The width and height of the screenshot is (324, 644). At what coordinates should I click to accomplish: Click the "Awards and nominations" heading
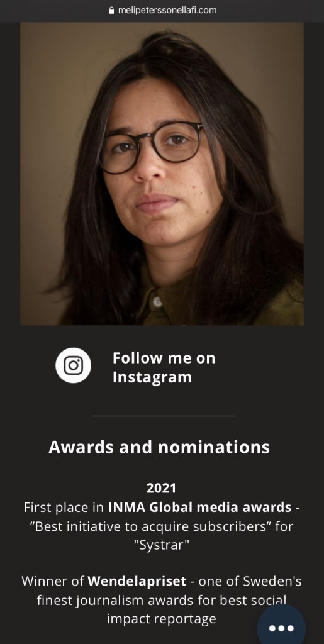[x=159, y=447]
